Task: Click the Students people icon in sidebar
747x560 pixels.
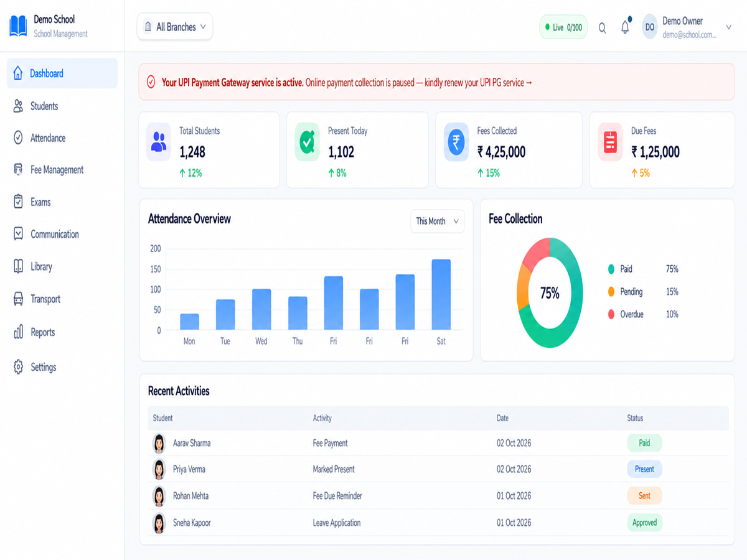Action: [18, 106]
